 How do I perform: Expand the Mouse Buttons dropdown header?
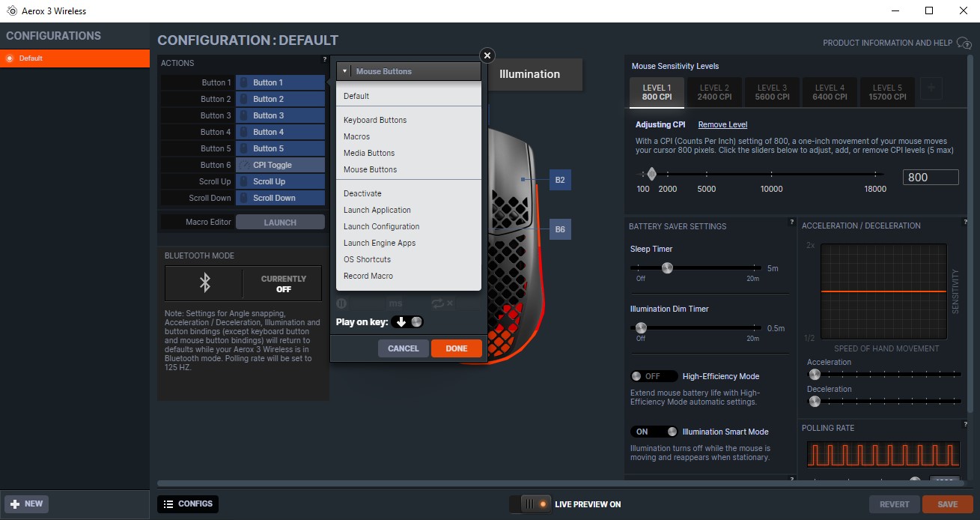click(x=409, y=71)
